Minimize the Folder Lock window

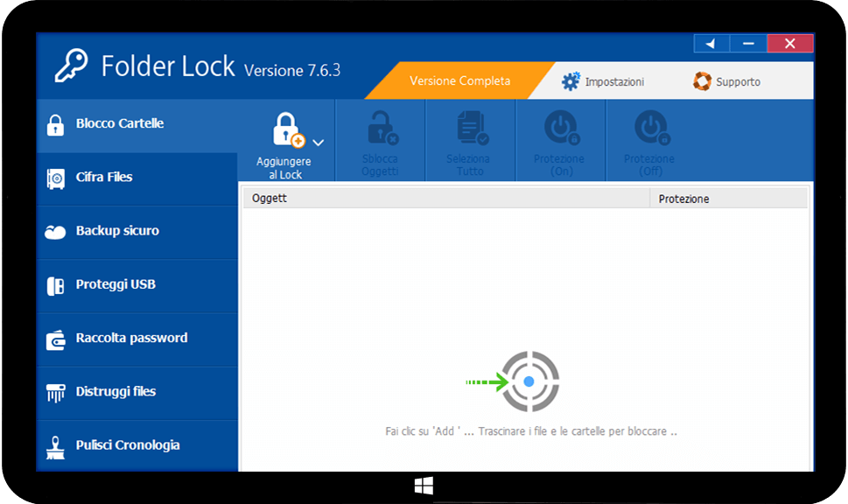[748, 44]
